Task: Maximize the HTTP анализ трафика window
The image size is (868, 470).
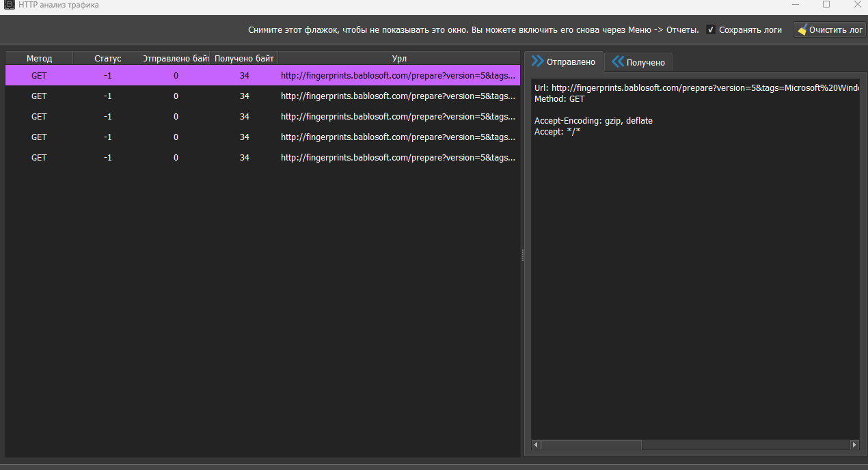Action: (x=826, y=5)
